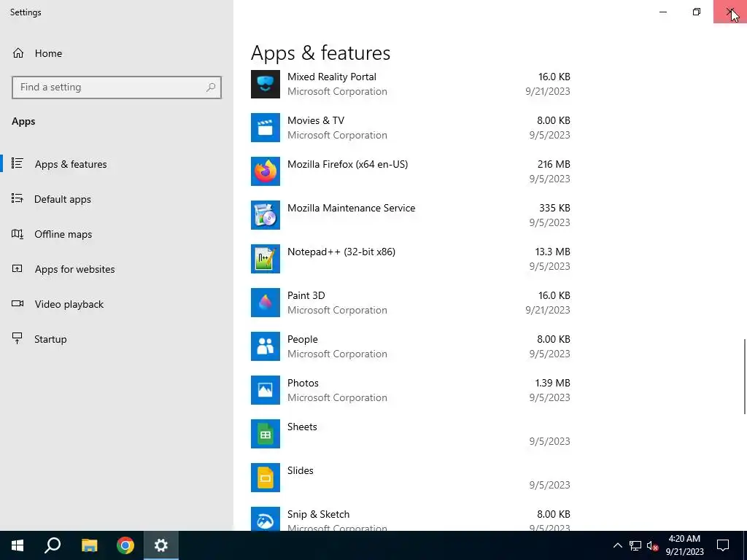Select the Snip & Sketch entry
This screenshot has width=747, height=560.
pos(411,518)
